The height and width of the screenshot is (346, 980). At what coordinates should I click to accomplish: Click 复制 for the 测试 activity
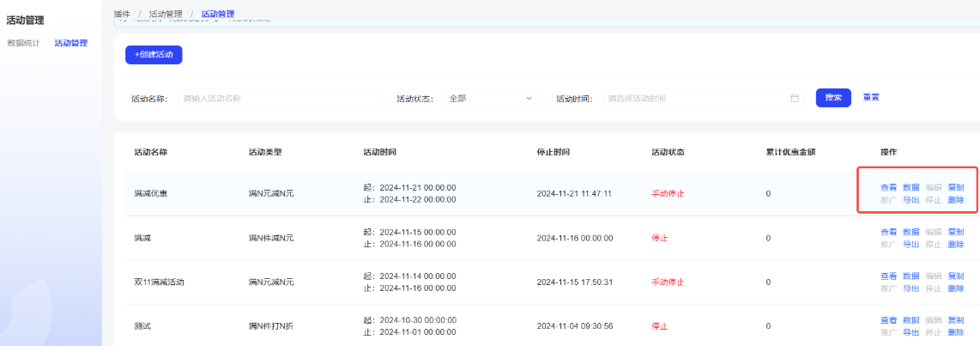click(x=955, y=320)
